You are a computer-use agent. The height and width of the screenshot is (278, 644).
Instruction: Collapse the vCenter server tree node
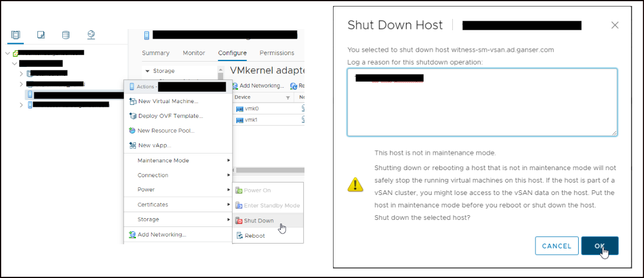point(8,53)
